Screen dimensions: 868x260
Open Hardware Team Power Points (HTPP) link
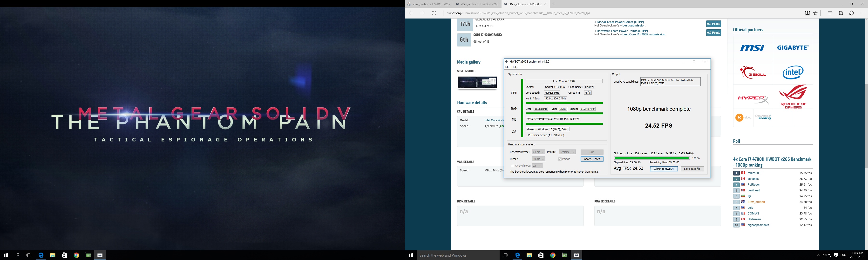point(622,31)
